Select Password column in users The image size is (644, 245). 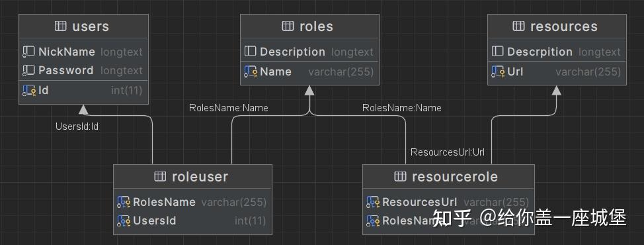[83, 70]
